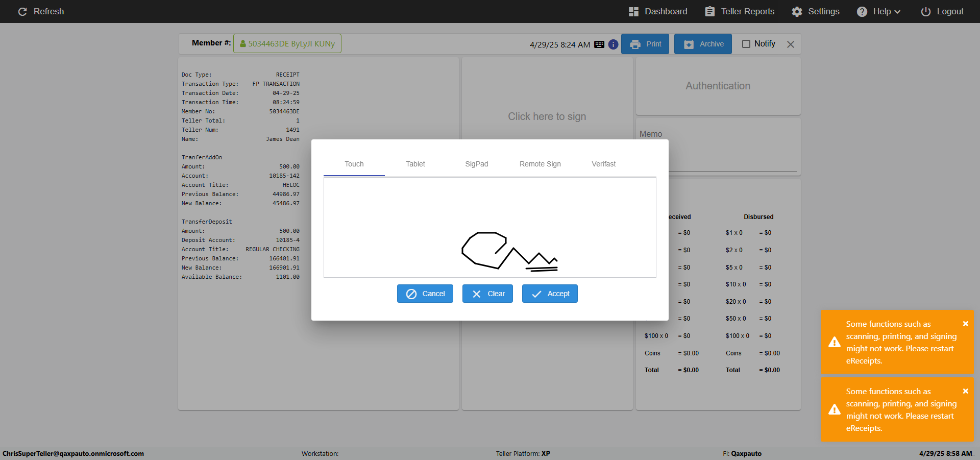Click the Refresh icon in top bar
The image size is (980, 460).
(22, 11)
